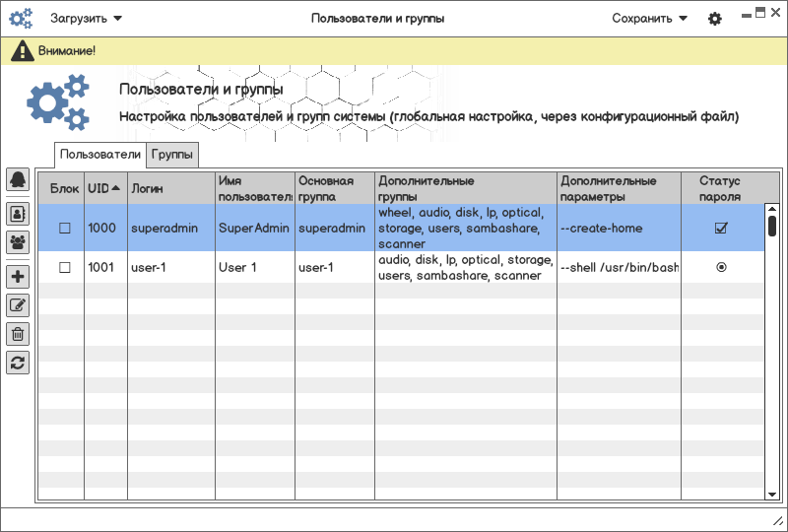Edit selected user with pencil icon
The image size is (788, 532).
[18, 305]
